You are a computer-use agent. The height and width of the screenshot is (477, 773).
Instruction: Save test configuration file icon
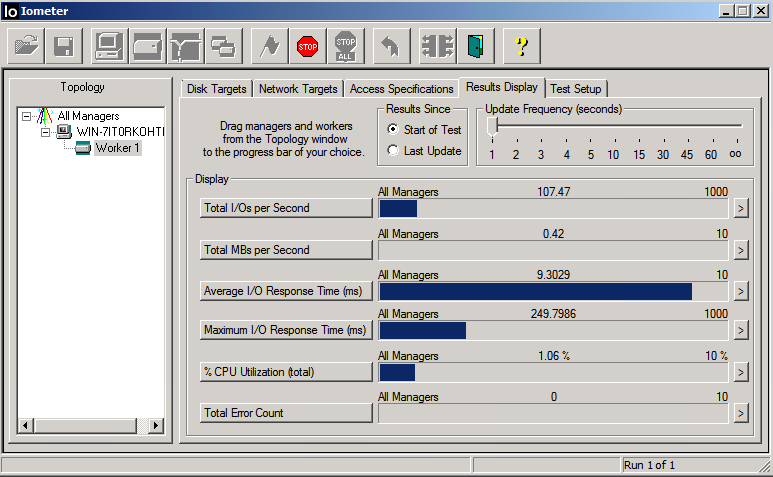pyautogui.click(x=64, y=46)
